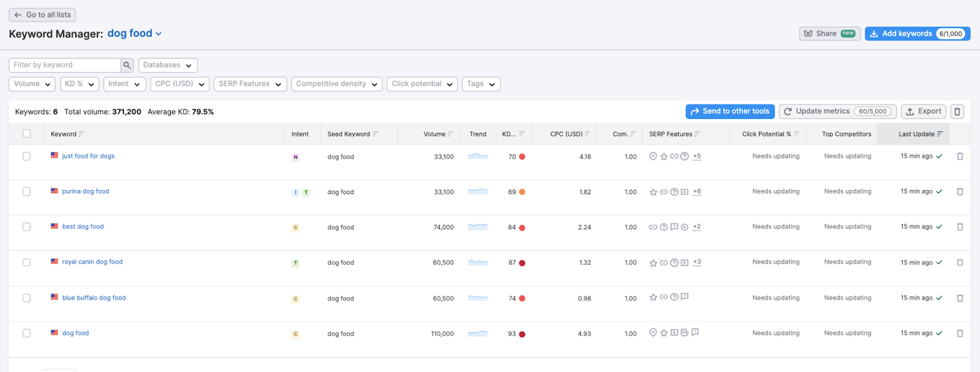Show +5 more SERP features for 'just food for dogs'

pos(697,156)
